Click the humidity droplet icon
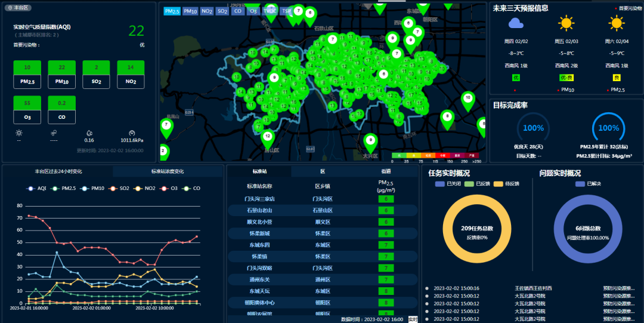 click(89, 132)
